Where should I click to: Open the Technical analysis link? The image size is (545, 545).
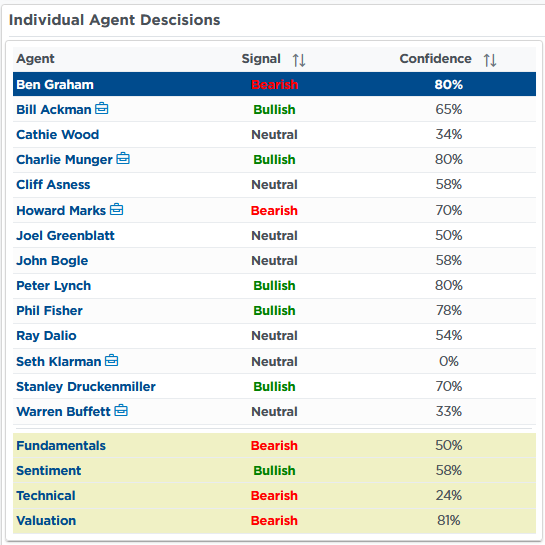46,496
